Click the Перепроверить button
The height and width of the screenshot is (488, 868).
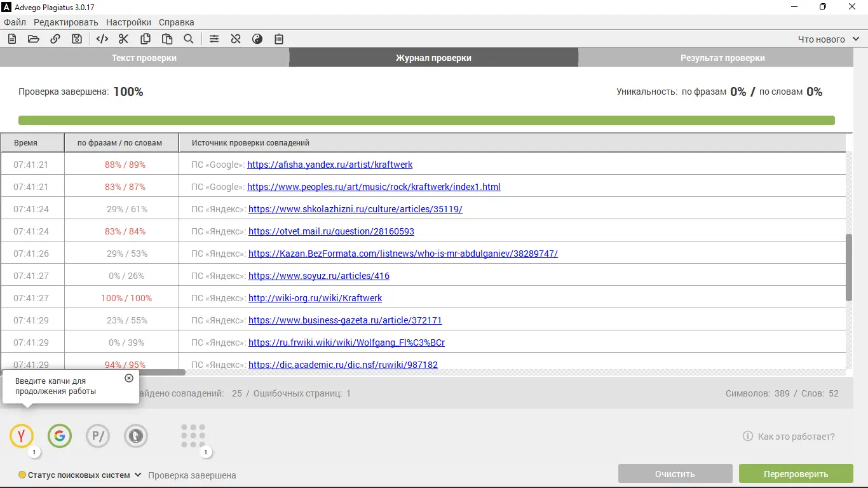[796, 474]
